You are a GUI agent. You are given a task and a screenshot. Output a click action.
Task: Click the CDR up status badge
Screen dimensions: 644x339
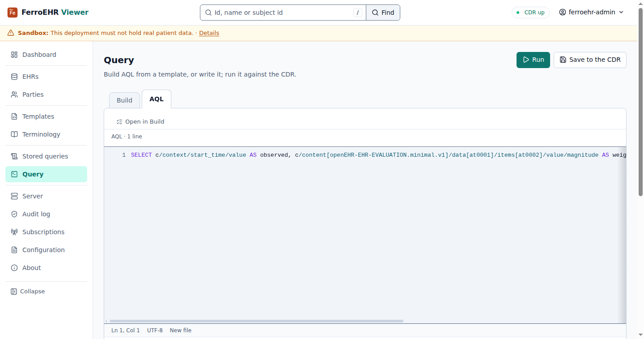[530, 13]
